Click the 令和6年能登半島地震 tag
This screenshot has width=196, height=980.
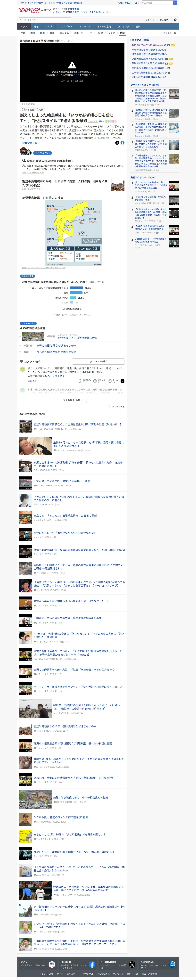(x=32, y=110)
